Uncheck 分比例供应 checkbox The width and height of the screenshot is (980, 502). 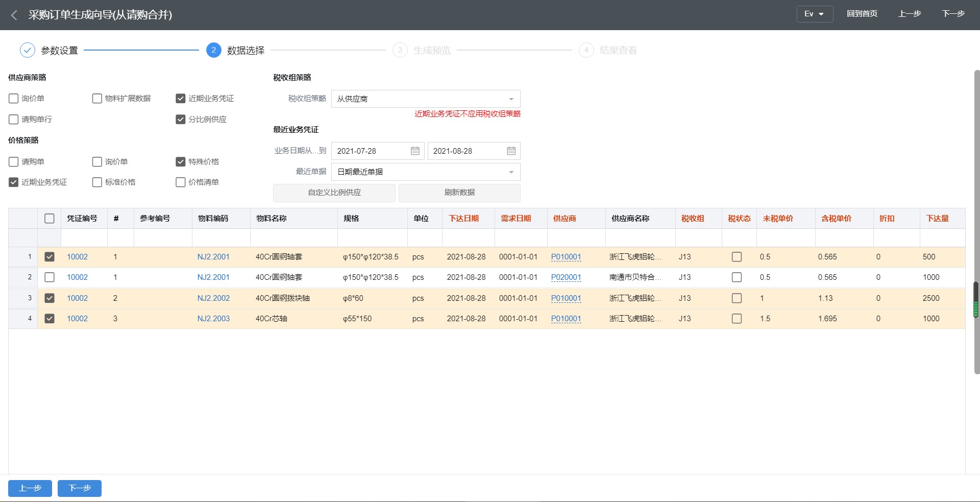181,119
